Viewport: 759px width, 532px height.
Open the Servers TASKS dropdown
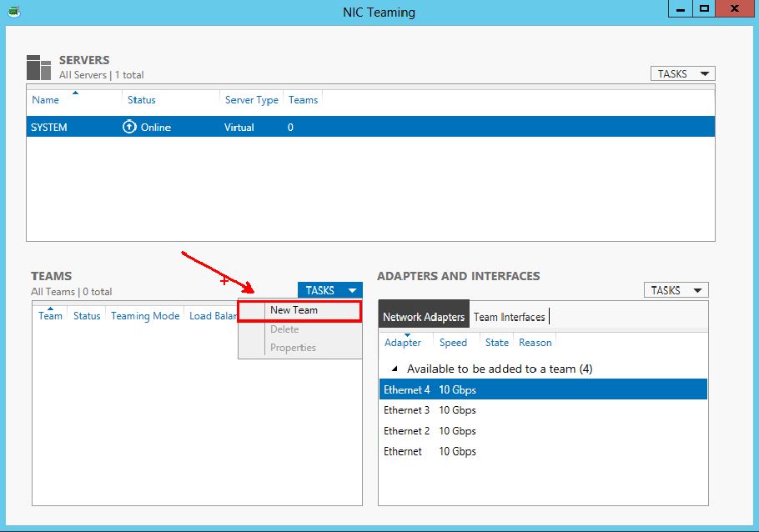[x=682, y=73]
